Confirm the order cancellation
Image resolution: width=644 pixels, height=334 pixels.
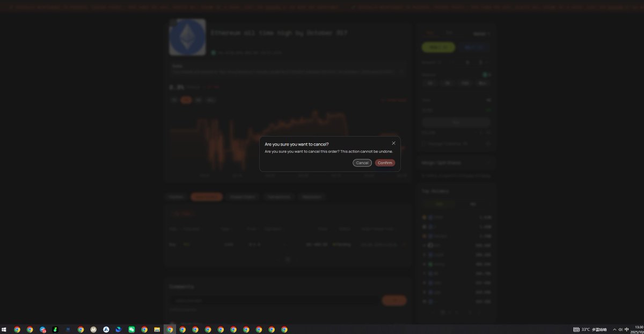click(385, 163)
